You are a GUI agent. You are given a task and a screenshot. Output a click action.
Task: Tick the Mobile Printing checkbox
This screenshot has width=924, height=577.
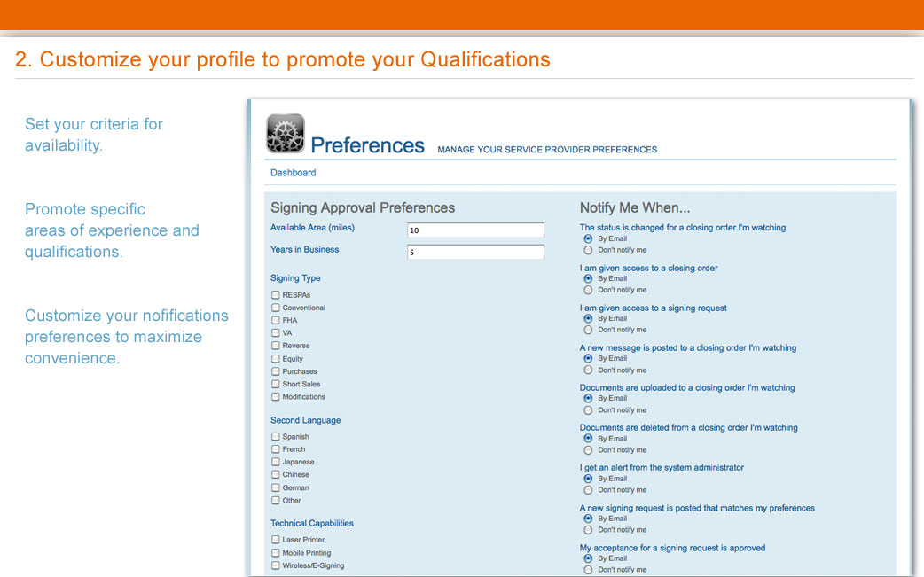click(275, 552)
